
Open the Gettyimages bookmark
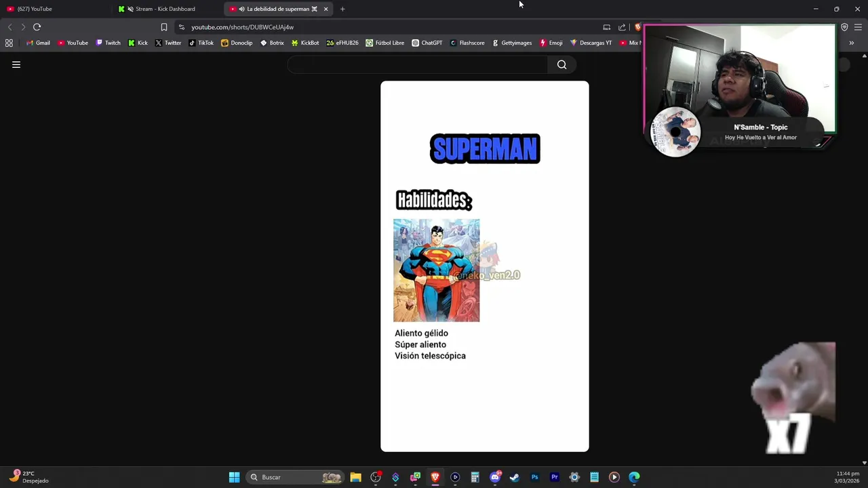[512, 43]
